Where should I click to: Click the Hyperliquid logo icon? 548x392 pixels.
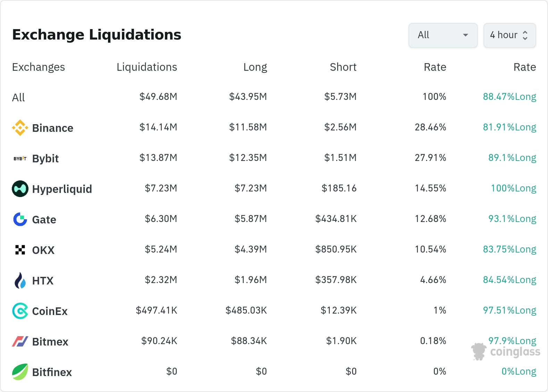click(x=20, y=189)
